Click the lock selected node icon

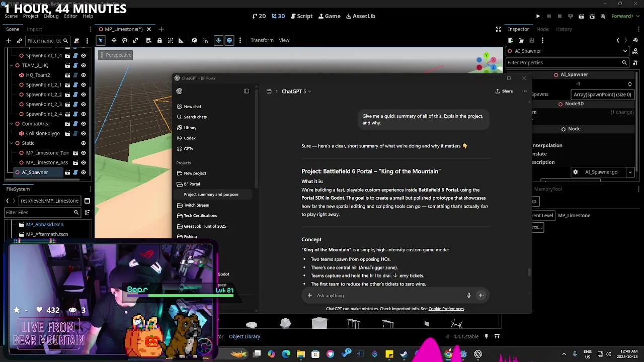159,40
